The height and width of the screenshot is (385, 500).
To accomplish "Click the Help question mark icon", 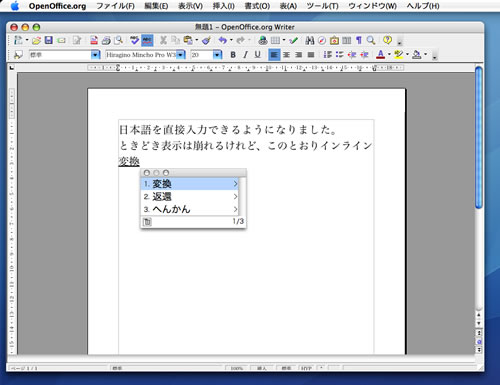I will (387, 40).
